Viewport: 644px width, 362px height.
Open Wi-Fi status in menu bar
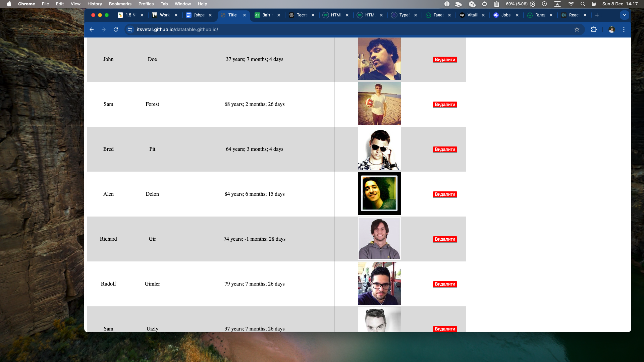point(571,4)
